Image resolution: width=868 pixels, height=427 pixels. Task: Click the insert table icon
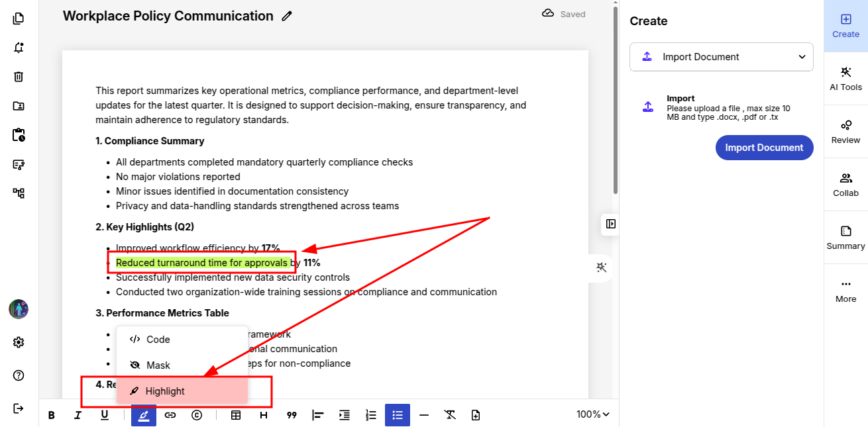(x=236, y=415)
